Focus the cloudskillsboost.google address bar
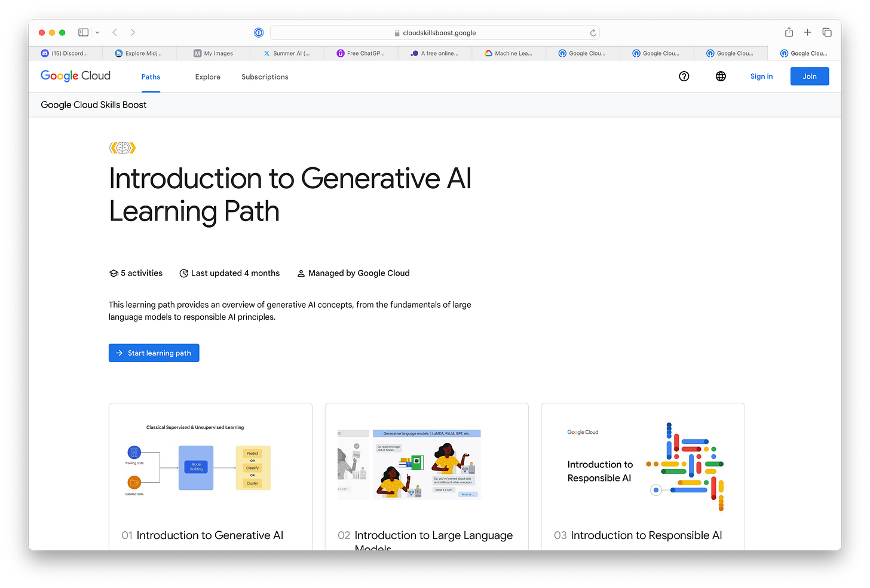The width and height of the screenshot is (870, 588). tap(434, 33)
